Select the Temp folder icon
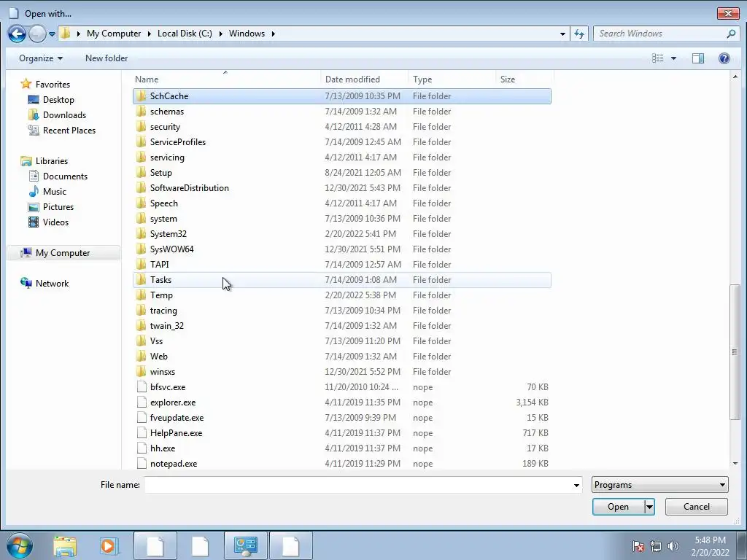This screenshot has height=560, width=747. pyautogui.click(x=141, y=295)
